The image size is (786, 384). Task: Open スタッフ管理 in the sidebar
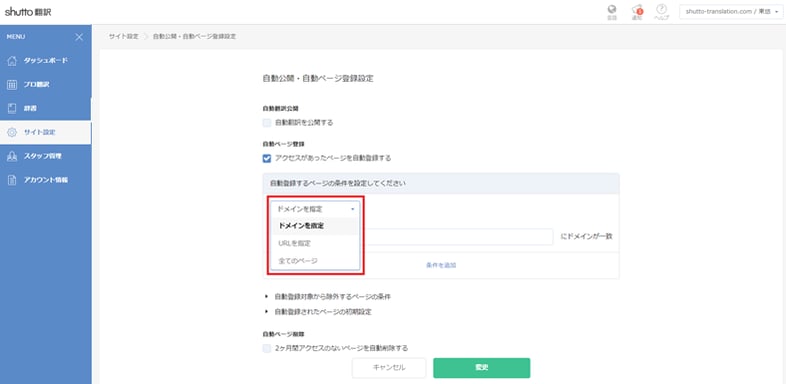46,156
